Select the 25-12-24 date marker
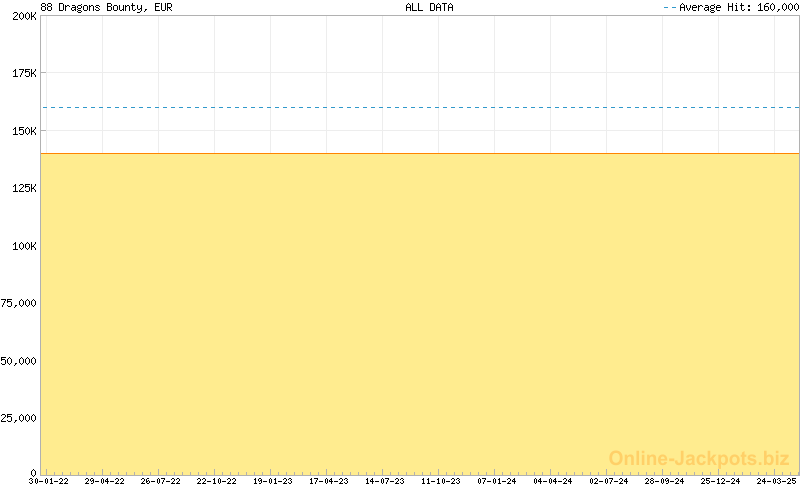Screen dimensions: 800x490 click(x=720, y=481)
